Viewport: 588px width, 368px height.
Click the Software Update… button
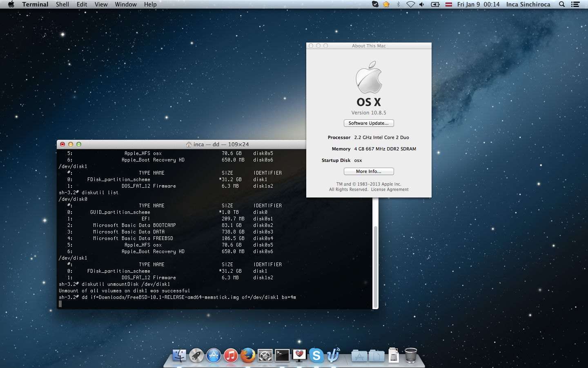pos(369,123)
